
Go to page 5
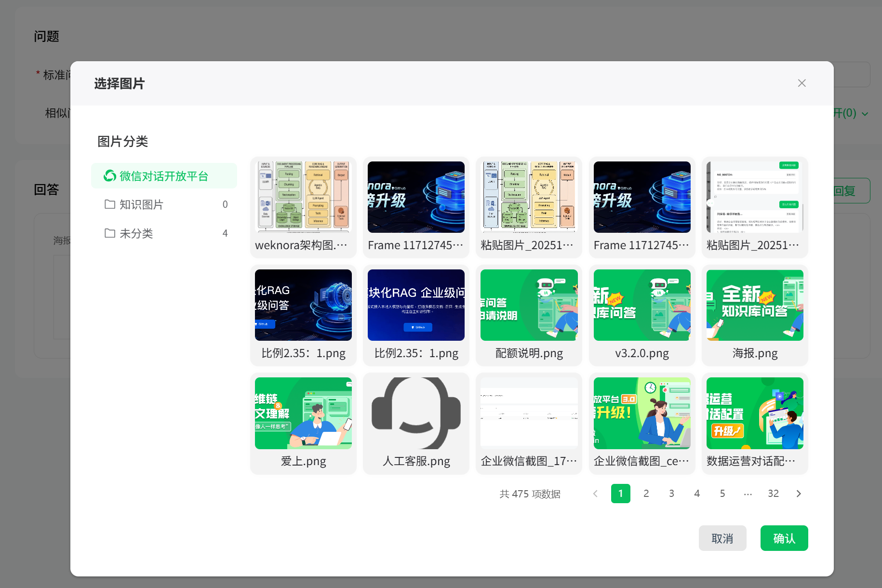[x=722, y=494]
